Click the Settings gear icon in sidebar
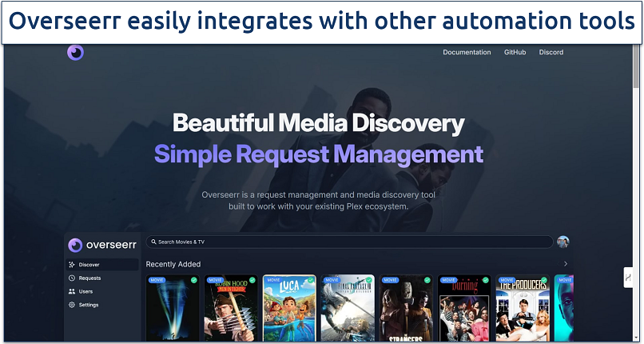Viewport: 644px width, 344px height. point(72,305)
